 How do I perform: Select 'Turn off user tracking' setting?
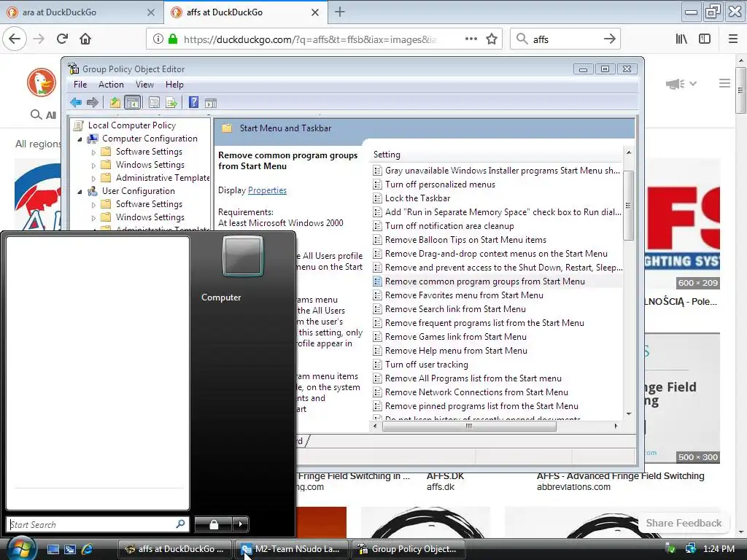click(x=426, y=365)
